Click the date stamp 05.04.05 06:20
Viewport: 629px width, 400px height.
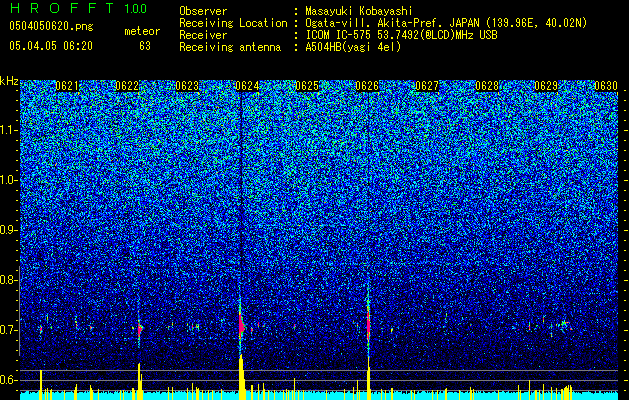tap(51, 46)
